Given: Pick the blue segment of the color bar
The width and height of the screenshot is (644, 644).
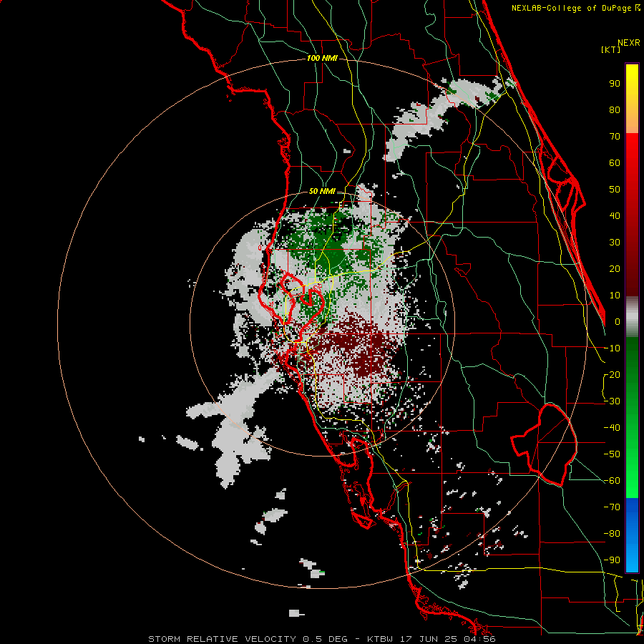Looking at the screenshot, I should click(632, 535).
